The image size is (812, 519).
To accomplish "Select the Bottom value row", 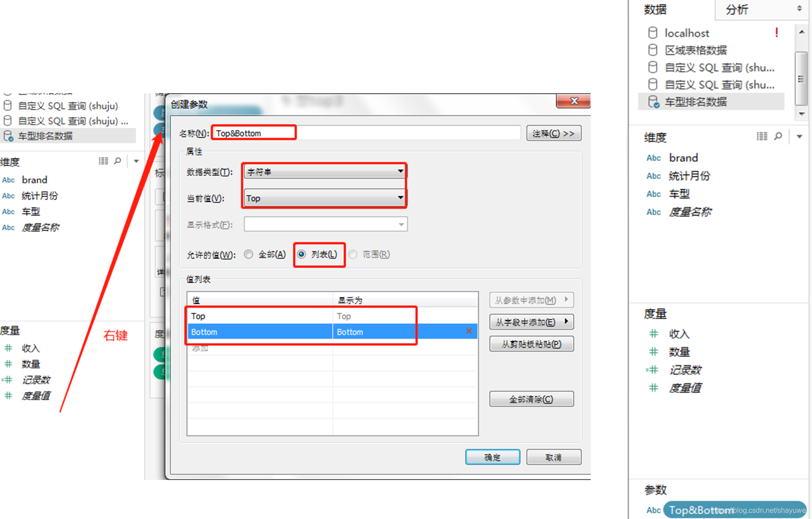I will coord(332,331).
